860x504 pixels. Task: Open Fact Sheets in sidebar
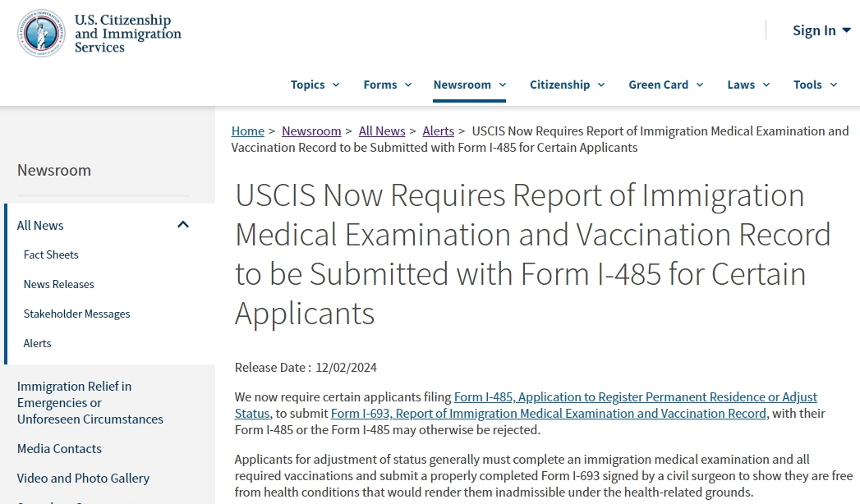pos(51,254)
